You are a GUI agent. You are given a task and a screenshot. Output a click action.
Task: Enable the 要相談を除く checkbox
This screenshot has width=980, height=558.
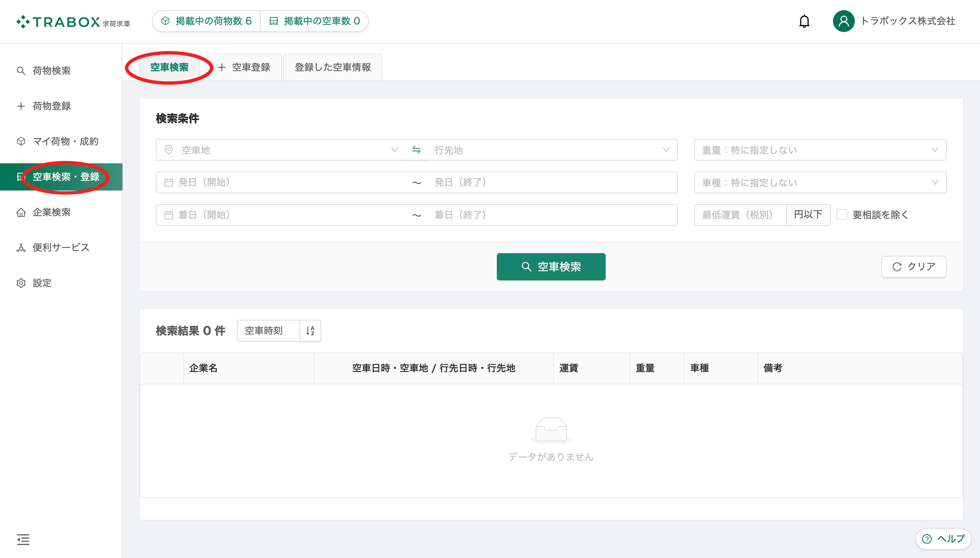click(x=842, y=215)
